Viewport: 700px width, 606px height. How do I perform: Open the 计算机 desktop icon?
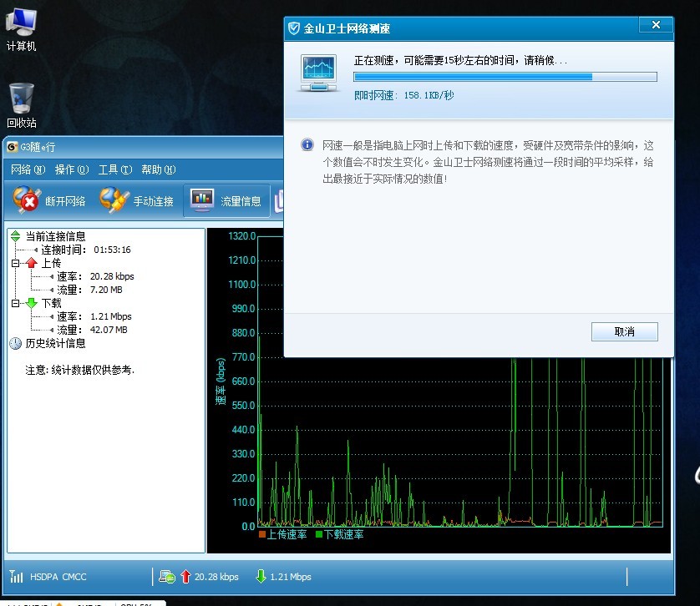[21, 29]
